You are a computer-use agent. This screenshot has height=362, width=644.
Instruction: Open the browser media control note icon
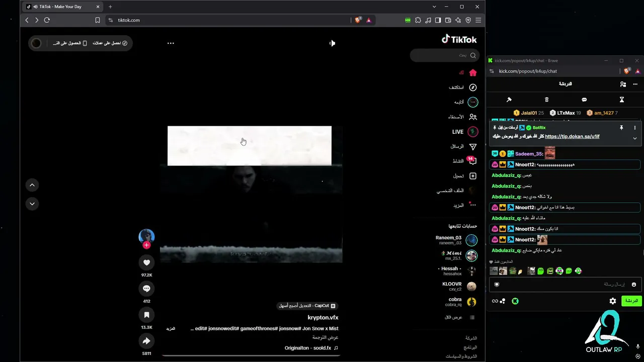click(428, 20)
